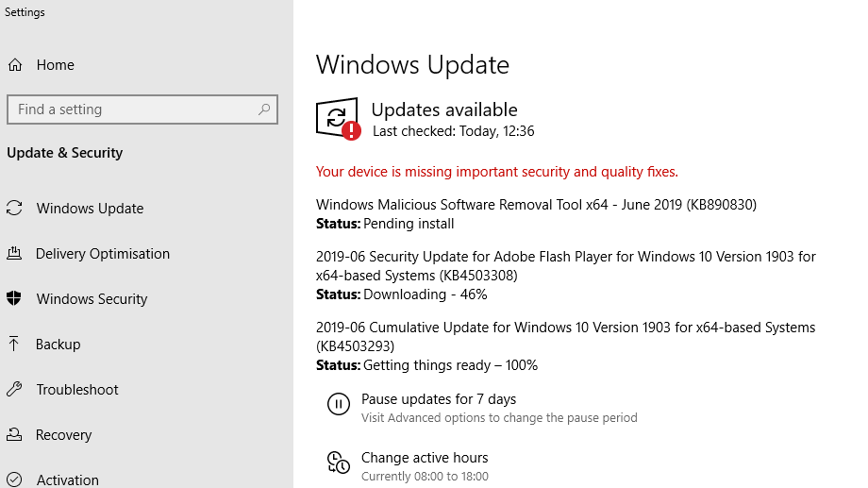Click the Delivery Optimisation icon
The width and height of the screenshot is (868, 488).
coord(14,254)
